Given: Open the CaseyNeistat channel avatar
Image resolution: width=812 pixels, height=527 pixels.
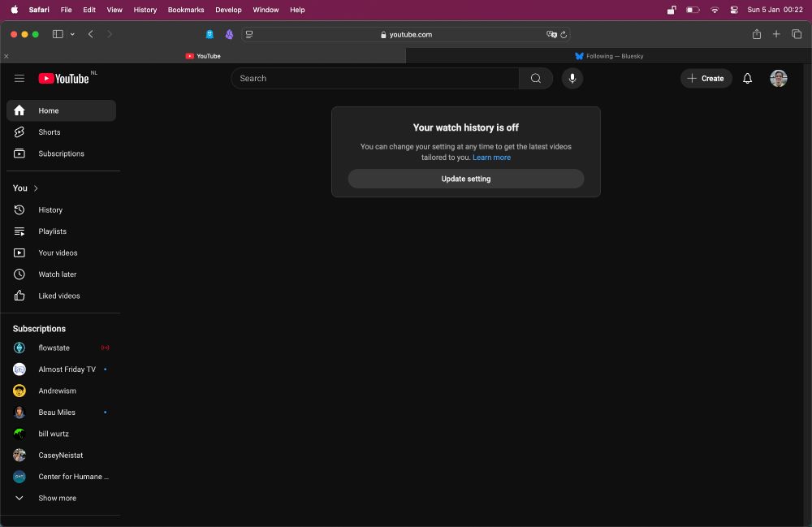Looking at the screenshot, I should tap(19, 455).
